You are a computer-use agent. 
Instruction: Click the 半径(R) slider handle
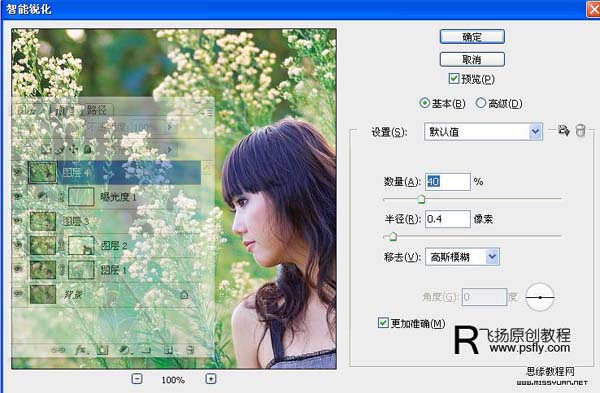click(x=392, y=237)
